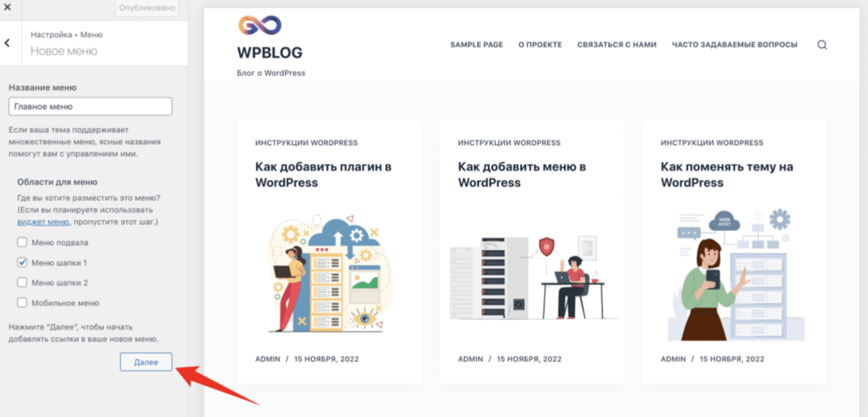Go back using the left chevron arrow
Screen dimensions: 868x417
click(x=7, y=43)
